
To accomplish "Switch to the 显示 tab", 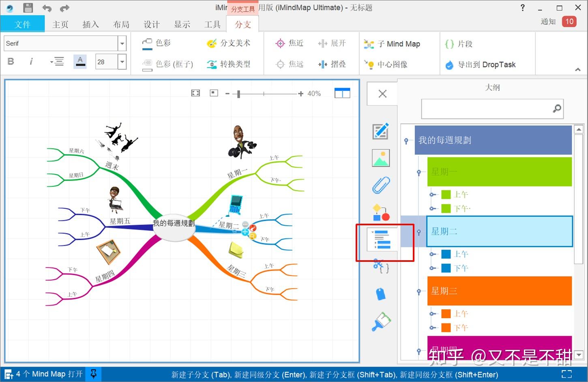I will point(182,24).
